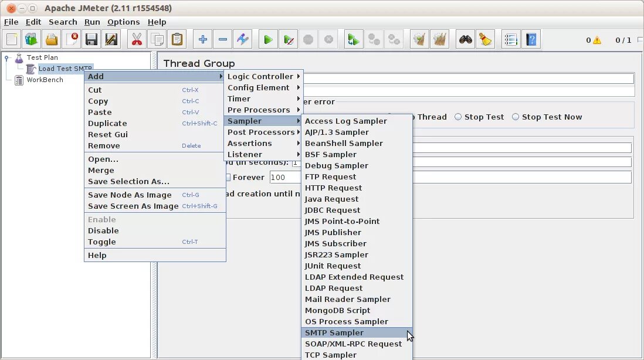Click the Save floppy disk icon

[91, 40]
